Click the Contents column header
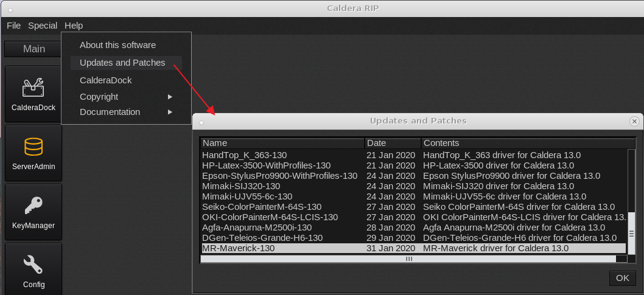This screenshot has width=644, height=295. click(523, 143)
